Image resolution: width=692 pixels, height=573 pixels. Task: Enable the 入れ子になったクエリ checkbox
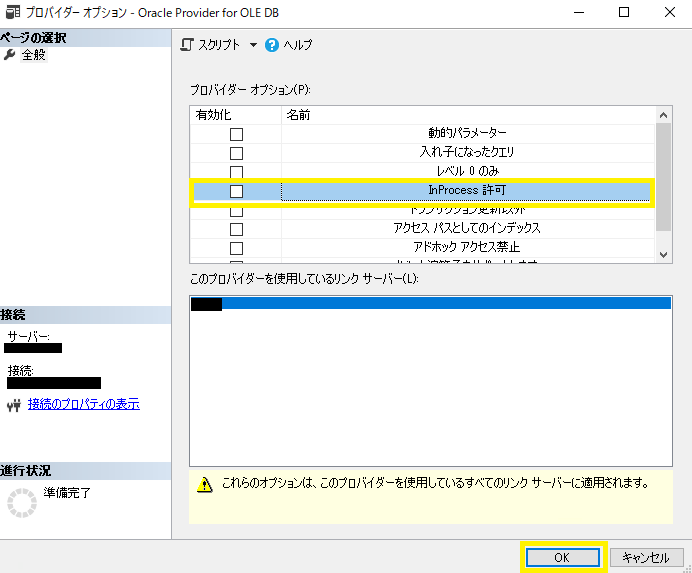237,153
